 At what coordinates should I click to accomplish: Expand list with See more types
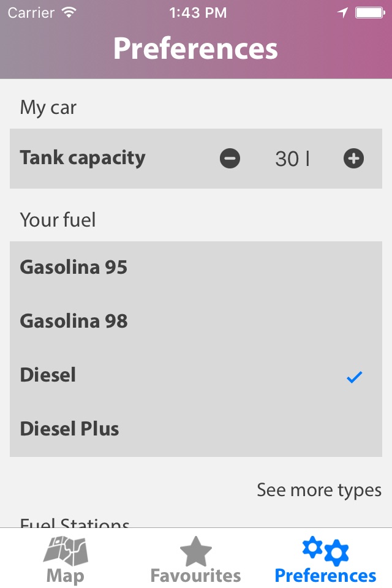pyautogui.click(x=319, y=490)
